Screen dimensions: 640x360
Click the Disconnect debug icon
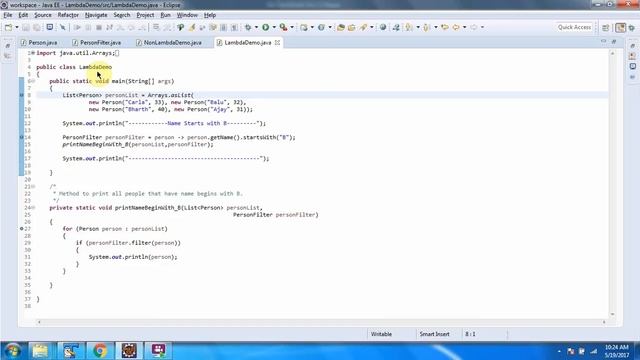click(x=109, y=27)
